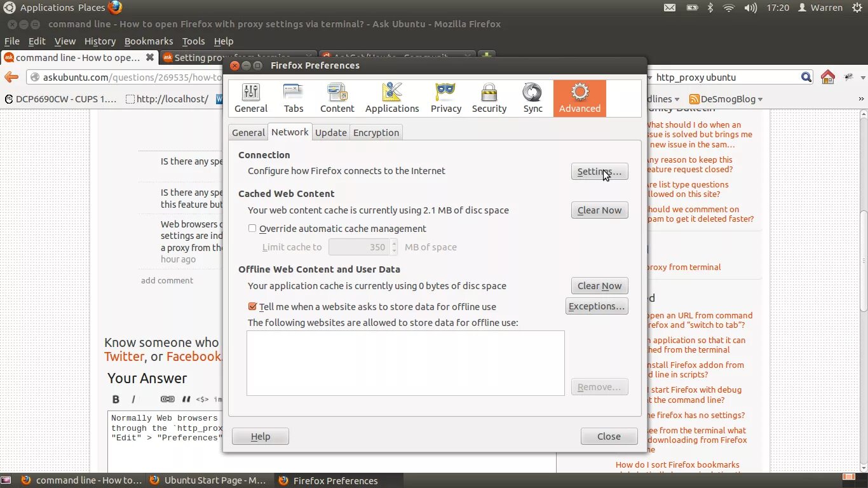The height and width of the screenshot is (488, 868).
Task: Open the Security preferences pane
Action: pyautogui.click(x=489, y=98)
